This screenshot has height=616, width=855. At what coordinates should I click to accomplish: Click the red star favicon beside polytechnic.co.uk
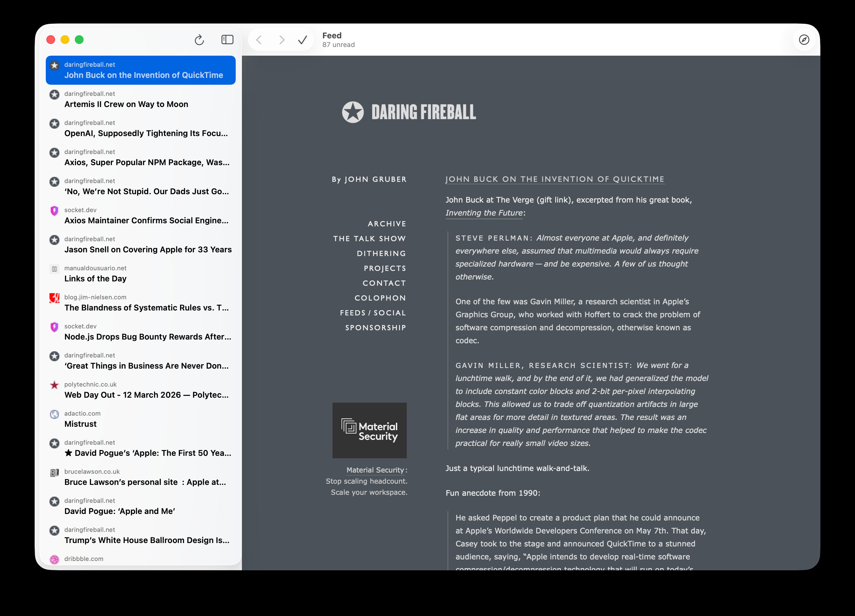55,385
